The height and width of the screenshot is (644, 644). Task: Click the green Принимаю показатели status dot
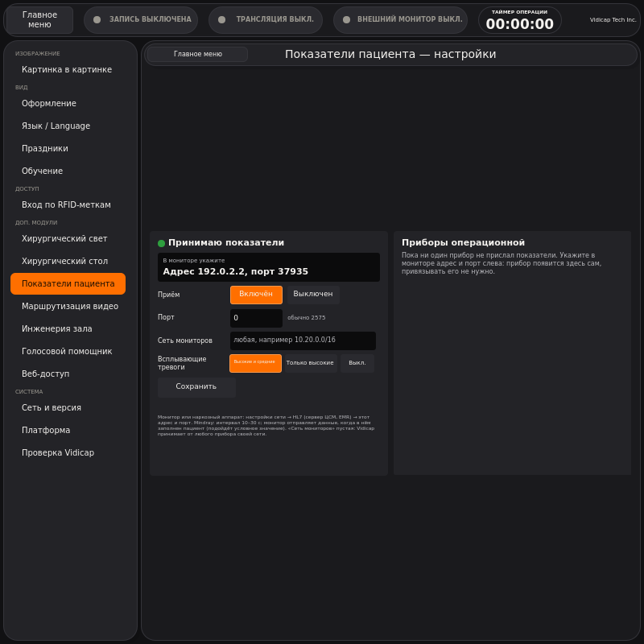pos(162,243)
